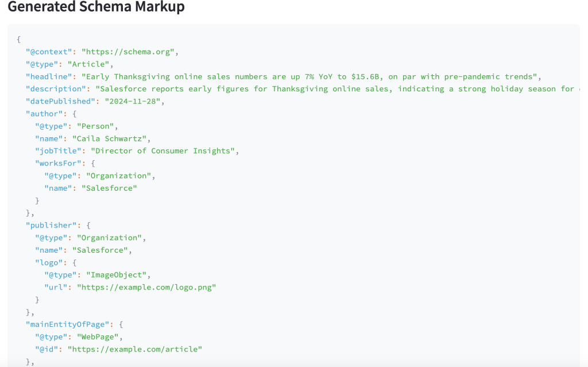588x367 pixels.
Task: Click the "ImageObject" type value
Action: coord(118,275)
